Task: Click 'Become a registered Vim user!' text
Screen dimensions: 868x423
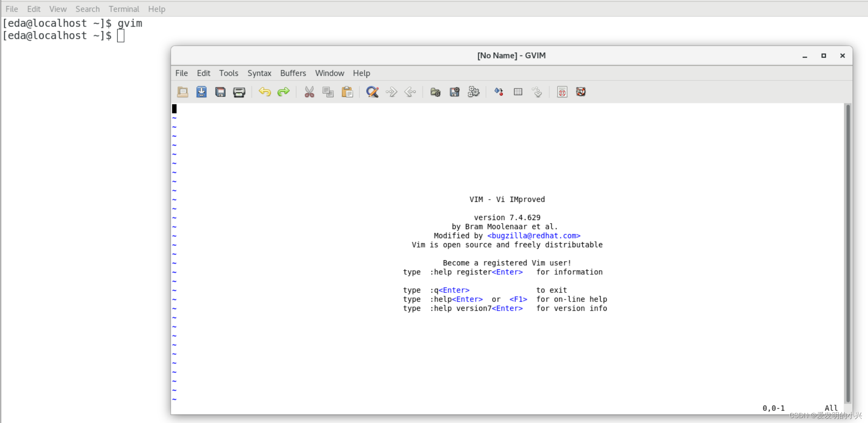Action: 507,263
